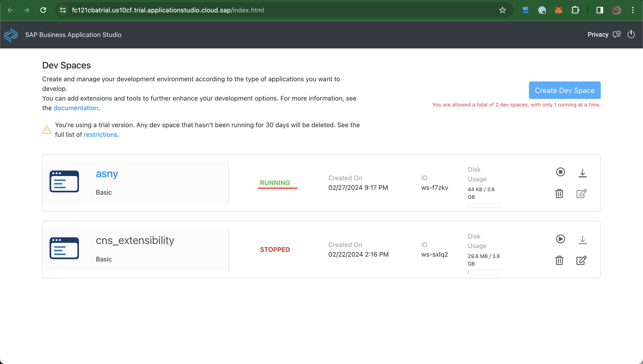Click the cns_extensibility dev space window icon
Screen dimensions: 643x364
(x=64, y=248)
